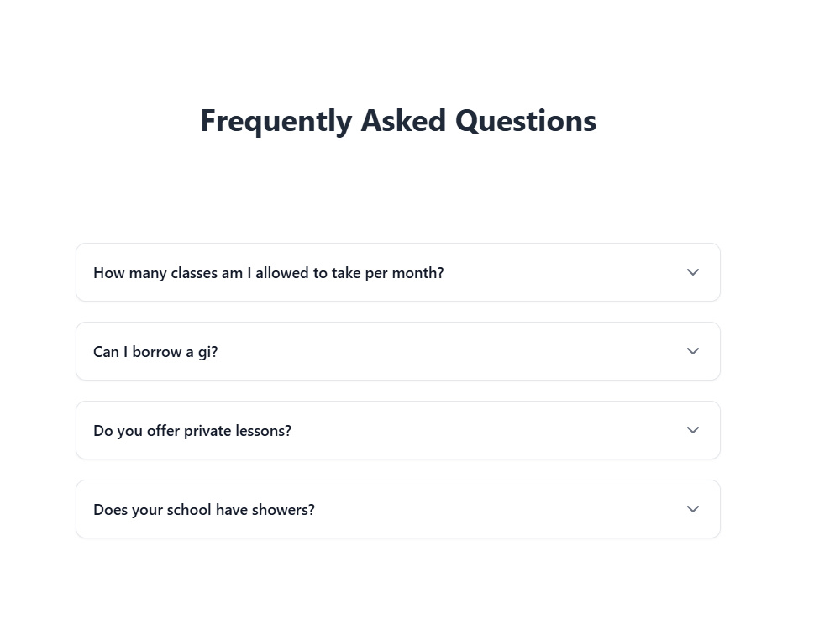Screen dimensions: 840x630
Task: Click the word 'Frequently' in the heading
Action: coord(276,122)
